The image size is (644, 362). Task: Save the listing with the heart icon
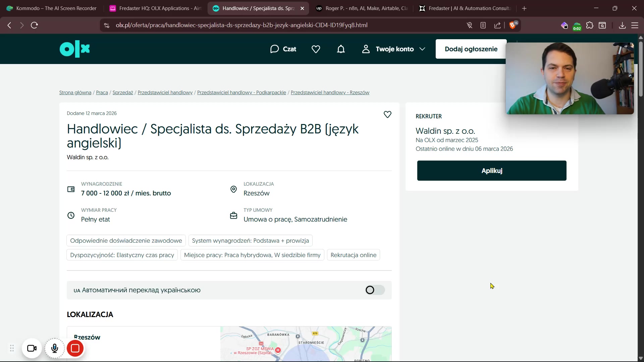[x=387, y=115]
